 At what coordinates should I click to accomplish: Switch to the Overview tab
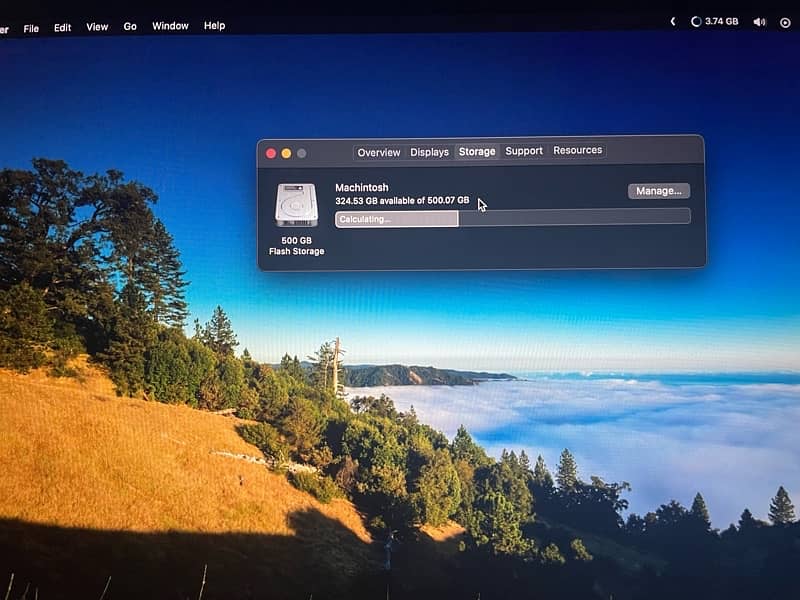tap(379, 152)
